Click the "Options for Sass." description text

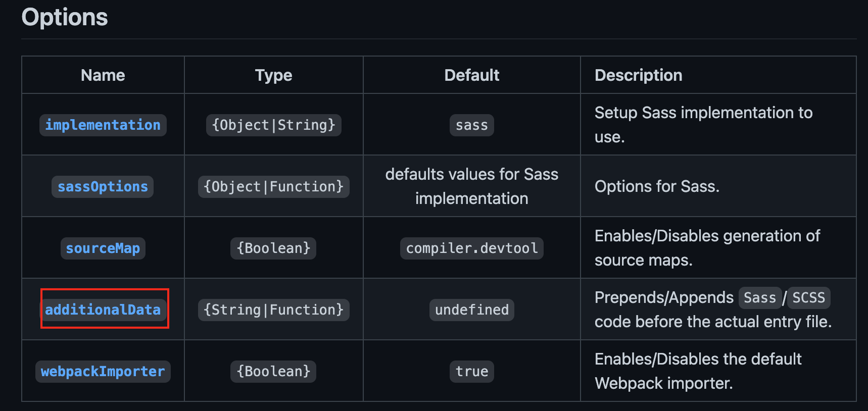[657, 187]
